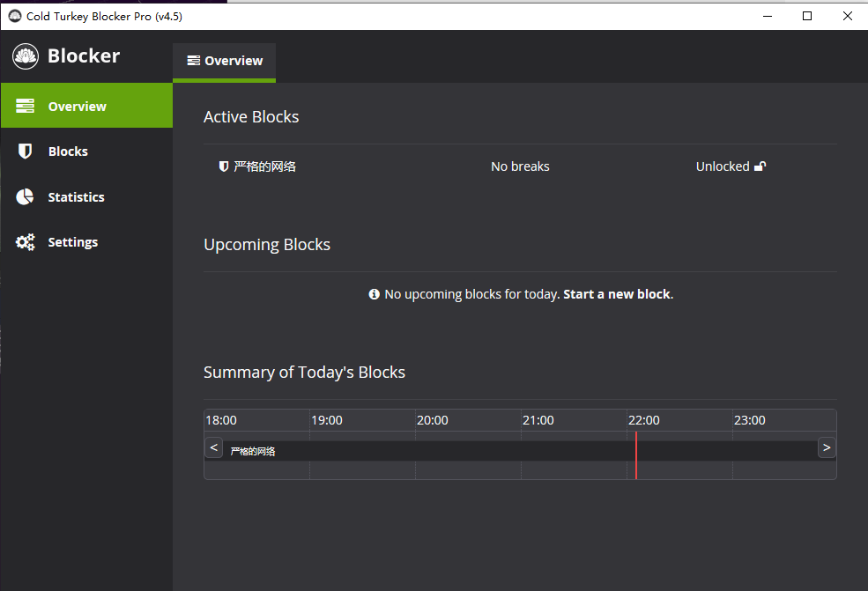Click the Overview list icon in sidebar
The height and width of the screenshot is (591, 868).
coord(25,106)
